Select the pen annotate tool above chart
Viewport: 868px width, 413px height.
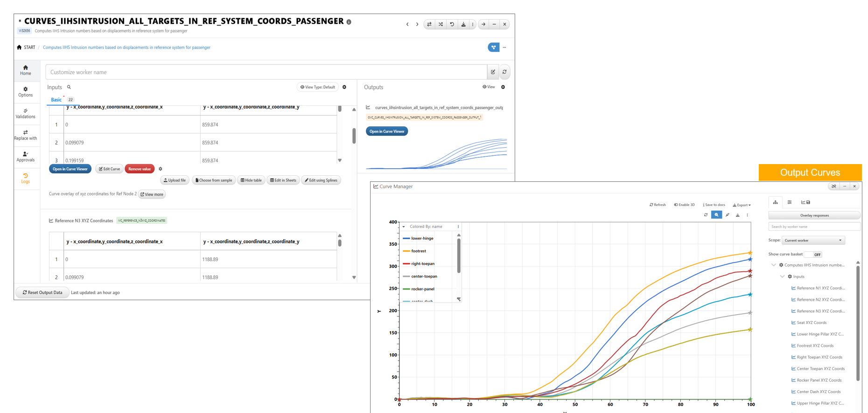coord(727,215)
